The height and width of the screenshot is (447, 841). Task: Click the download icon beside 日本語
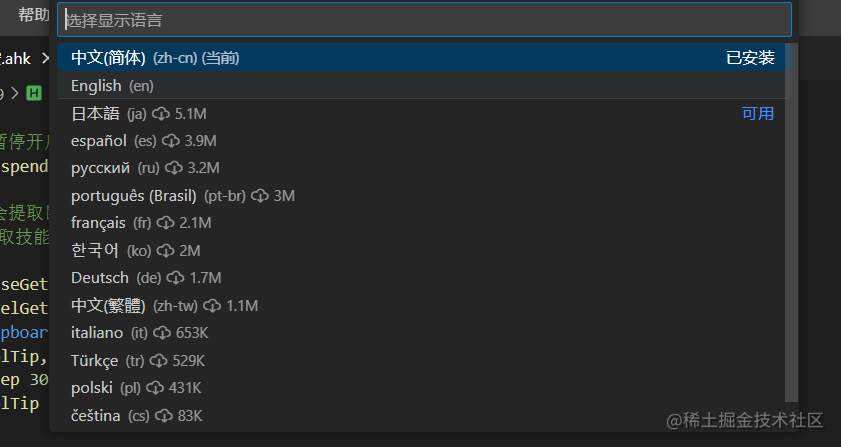point(161,114)
